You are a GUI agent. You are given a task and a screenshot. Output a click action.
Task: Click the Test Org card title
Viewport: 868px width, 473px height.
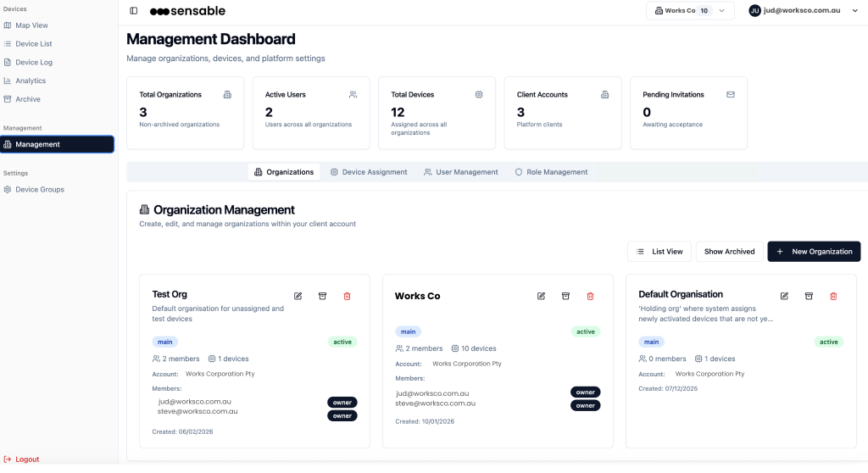(170, 294)
